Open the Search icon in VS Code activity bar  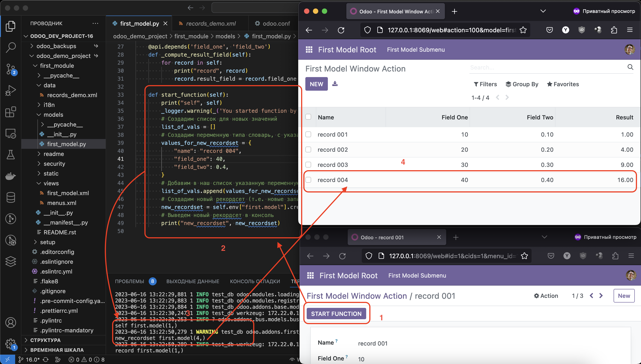pos(10,47)
